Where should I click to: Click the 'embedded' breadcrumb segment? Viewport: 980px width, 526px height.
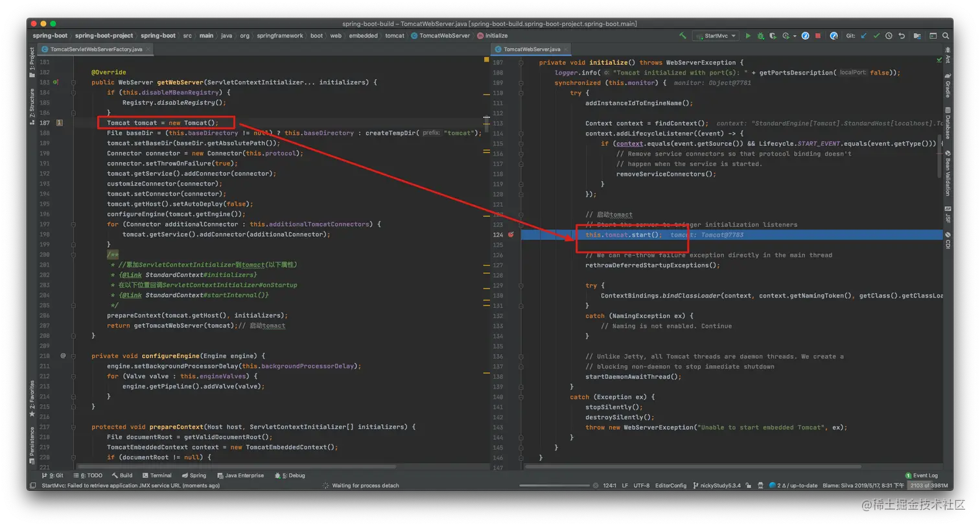pos(363,36)
